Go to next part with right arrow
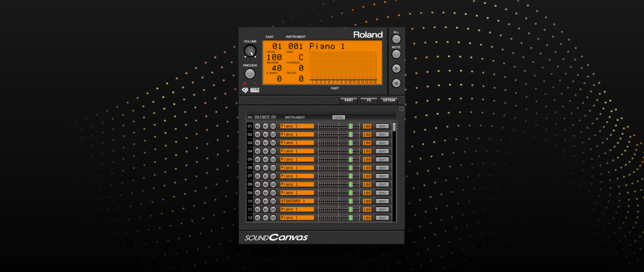Viewport: 644px width, 272px height. pyautogui.click(x=396, y=68)
